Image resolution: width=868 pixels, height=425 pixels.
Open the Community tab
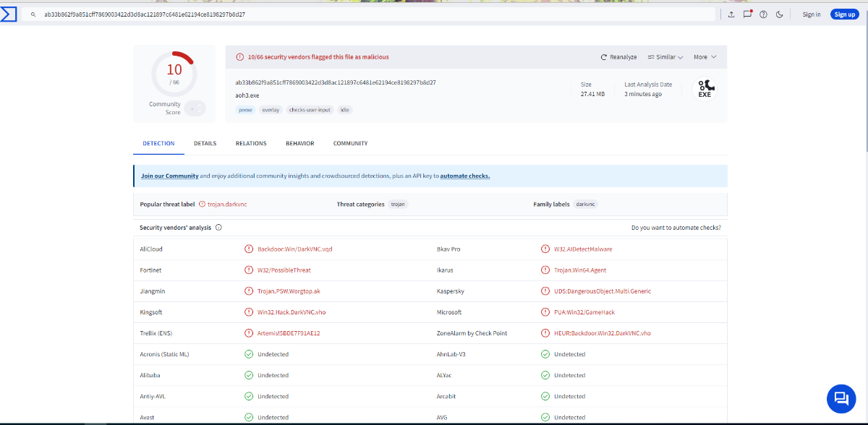(350, 143)
